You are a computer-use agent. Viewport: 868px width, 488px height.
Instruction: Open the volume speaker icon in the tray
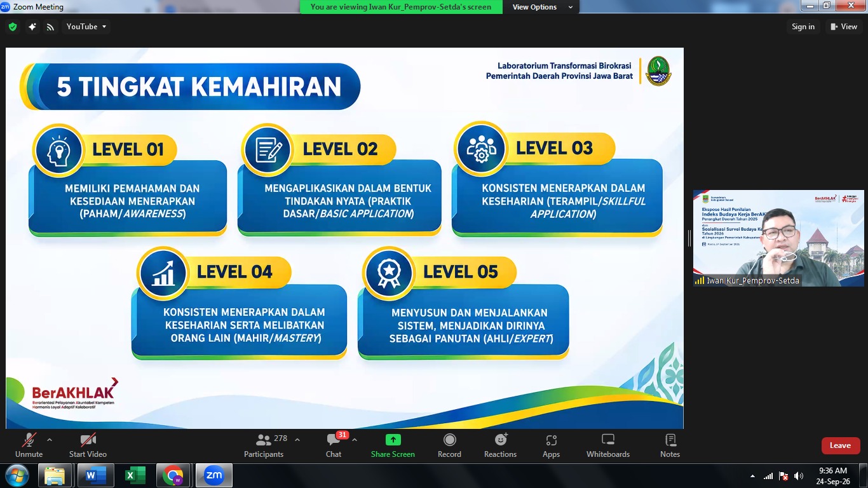point(799,476)
